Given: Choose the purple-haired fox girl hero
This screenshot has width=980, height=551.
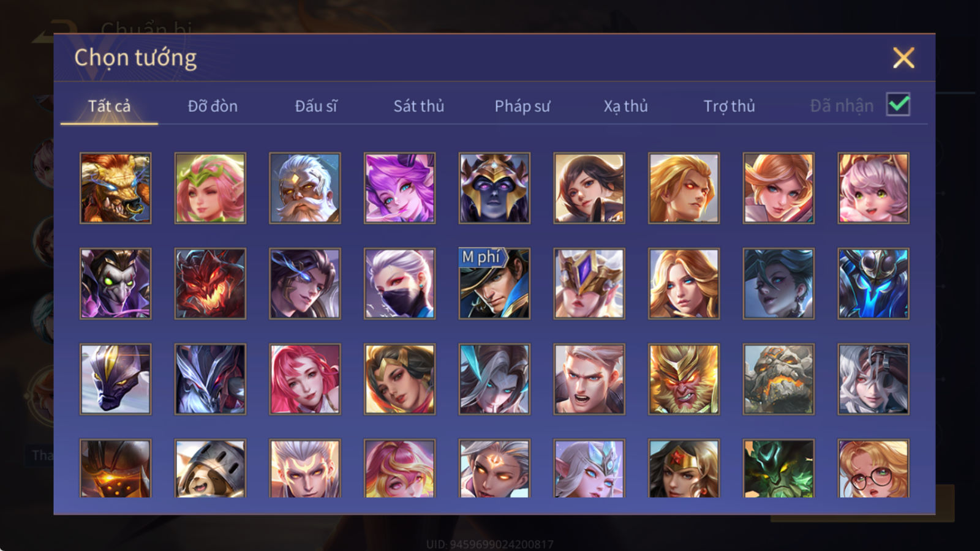Looking at the screenshot, I should pyautogui.click(x=399, y=188).
